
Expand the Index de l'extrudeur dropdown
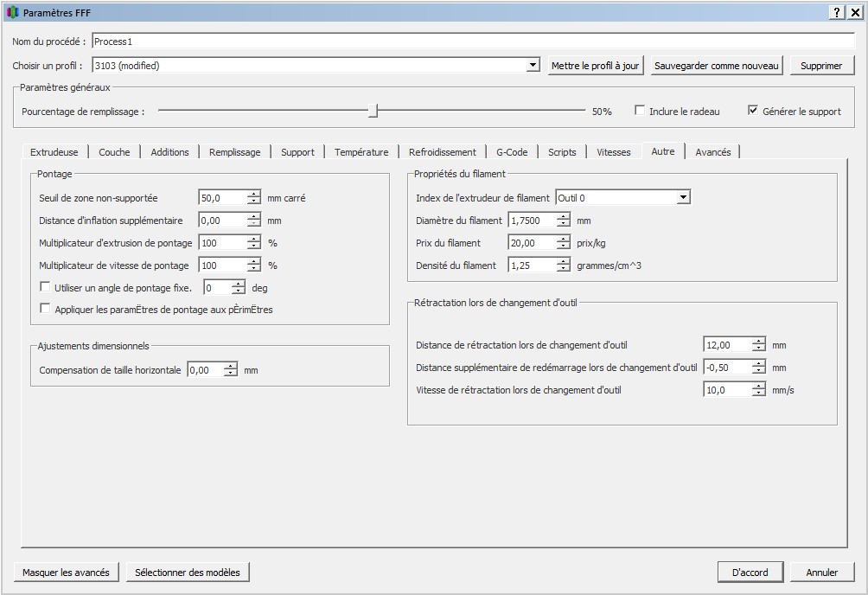[x=683, y=198]
